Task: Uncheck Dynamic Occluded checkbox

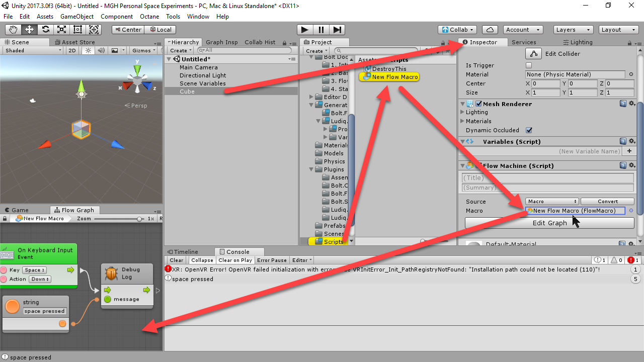Action: click(529, 130)
